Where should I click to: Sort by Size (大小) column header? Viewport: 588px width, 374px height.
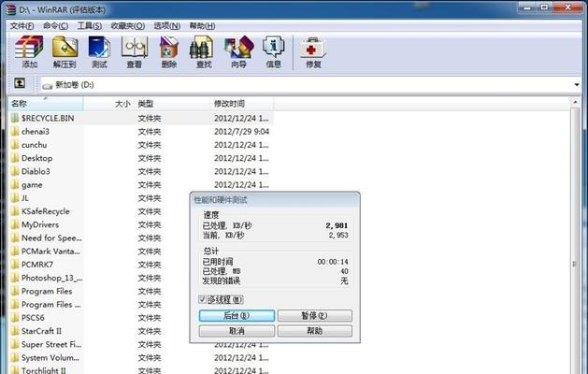tap(108, 104)
